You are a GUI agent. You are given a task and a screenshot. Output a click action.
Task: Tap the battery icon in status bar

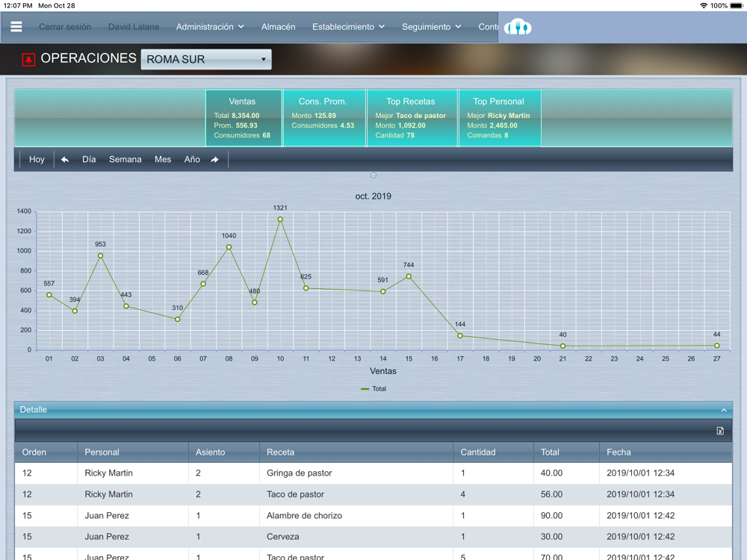tap(737, 6)
